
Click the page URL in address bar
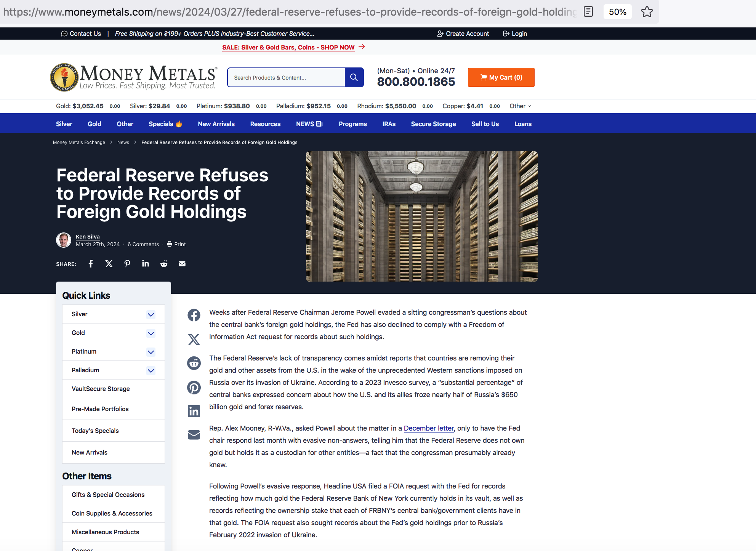(x=290, y=12)
